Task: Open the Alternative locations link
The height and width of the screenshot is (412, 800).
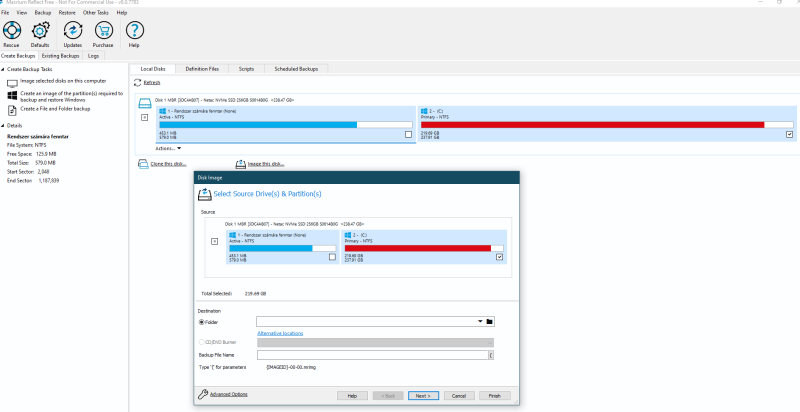Action: [x=280, y=333]
